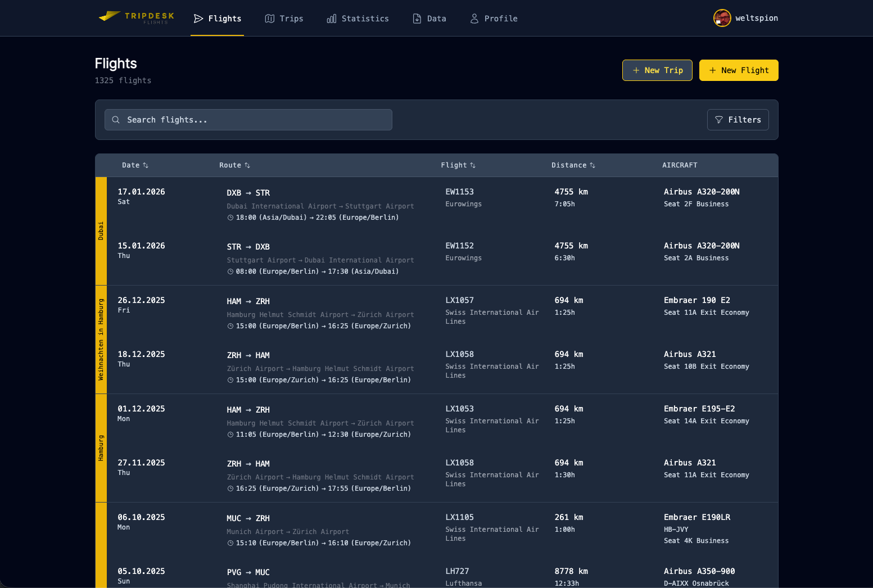
Task: Open the Profile tab
Action: 494,19
